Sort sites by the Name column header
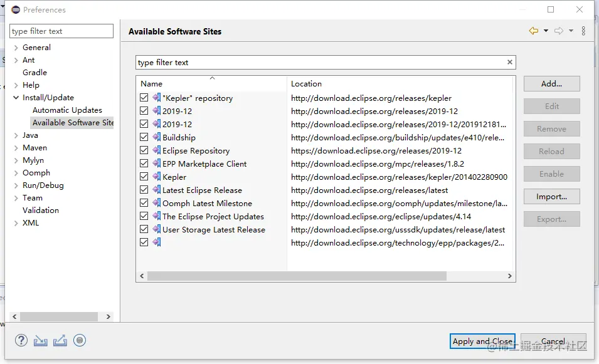Image resolution: width=599 pixels, height=364 pixels. coord(211,83)
